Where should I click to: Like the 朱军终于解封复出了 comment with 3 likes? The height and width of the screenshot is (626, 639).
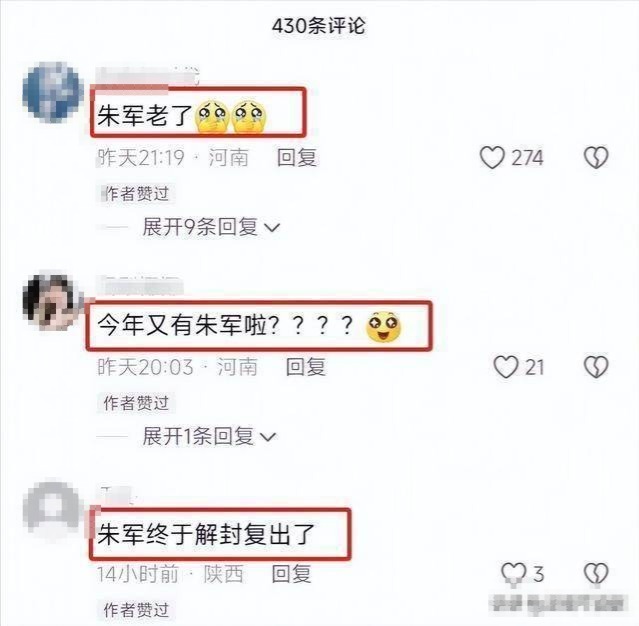click(513, 573)
